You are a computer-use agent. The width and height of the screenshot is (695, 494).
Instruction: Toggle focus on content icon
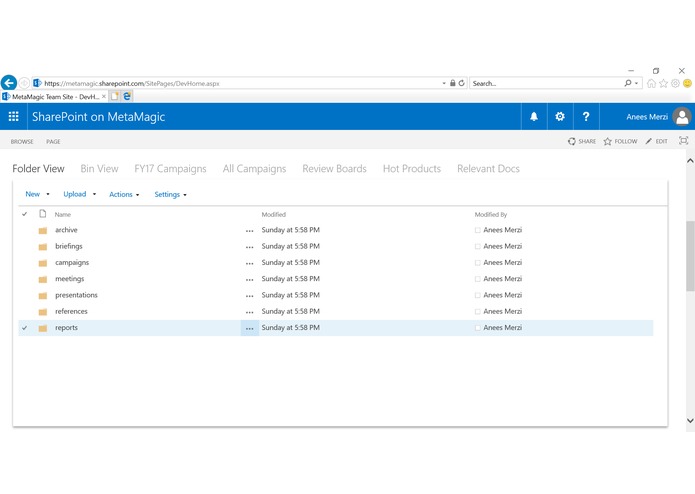point(683,141)
